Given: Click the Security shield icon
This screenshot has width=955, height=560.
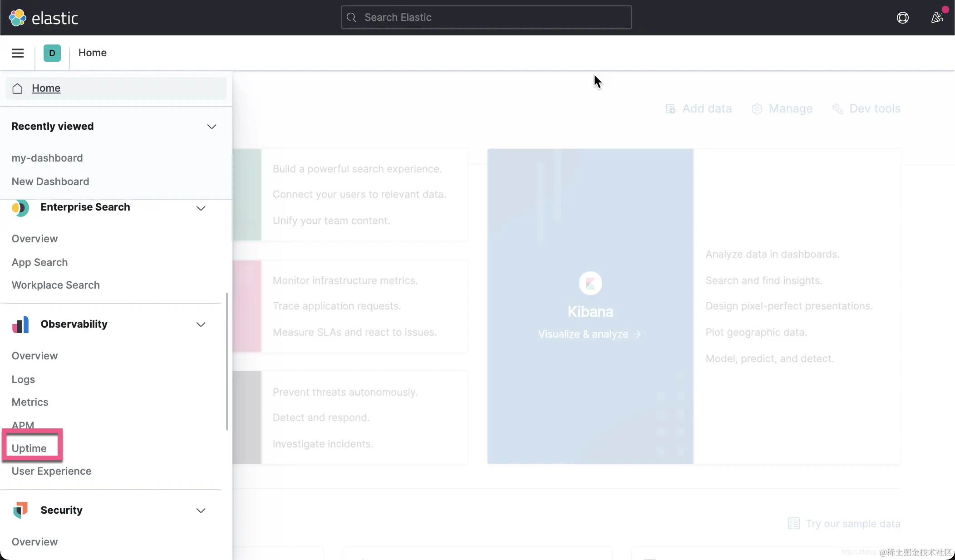Looking at the screenshot, I should click(x=20, y=510).
